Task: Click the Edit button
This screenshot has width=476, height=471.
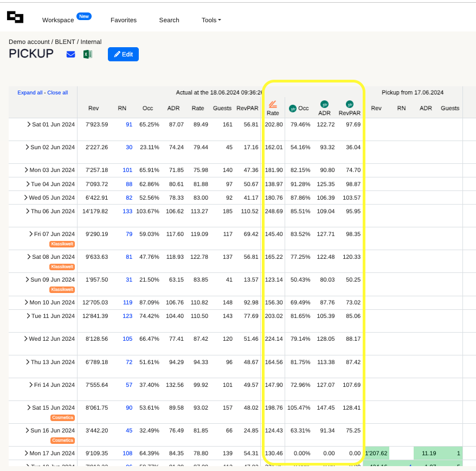Action: (123, 54)
